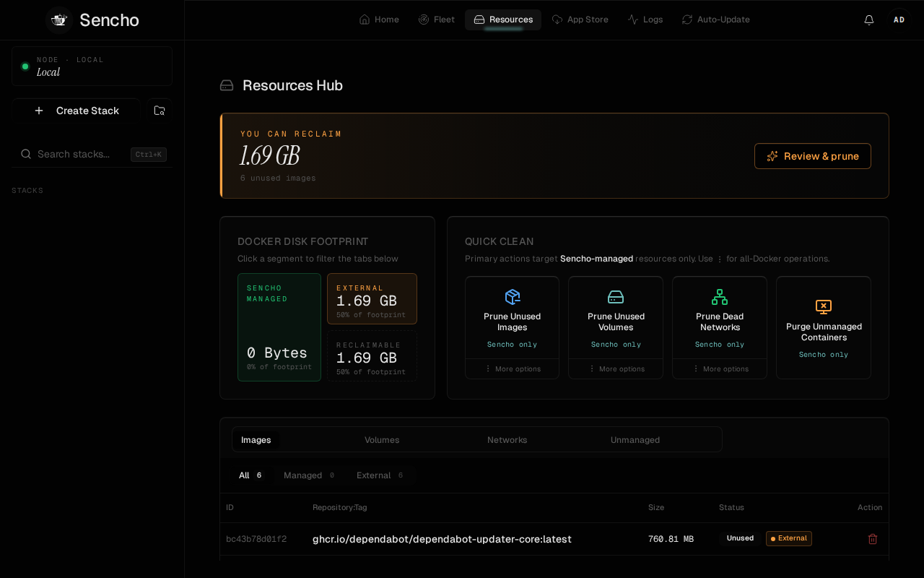Click the STACKS sidebar label
The image size is (924, 578).
coord(27,191)
